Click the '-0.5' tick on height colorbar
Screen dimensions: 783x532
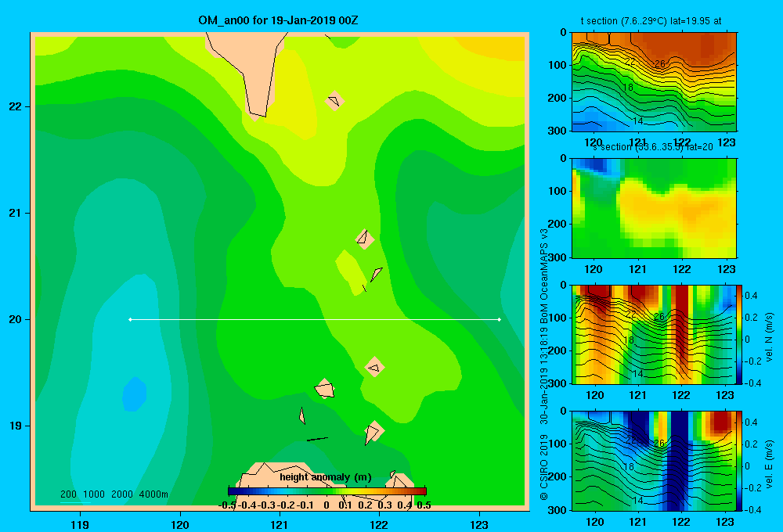click(x=227, y=505)
